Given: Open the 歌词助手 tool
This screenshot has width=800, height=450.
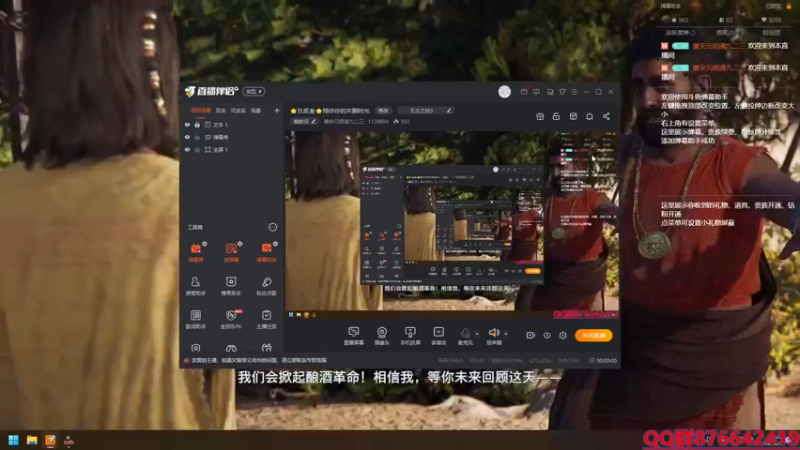Looking at the screenshot, I should [x=196, y=319].
